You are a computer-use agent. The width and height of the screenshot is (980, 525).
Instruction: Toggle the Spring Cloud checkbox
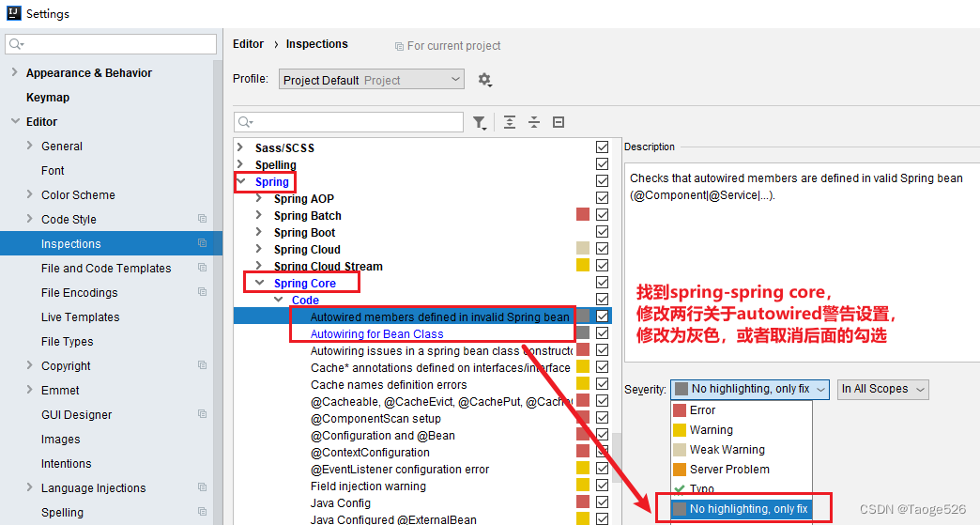click(x=602, y=248)
